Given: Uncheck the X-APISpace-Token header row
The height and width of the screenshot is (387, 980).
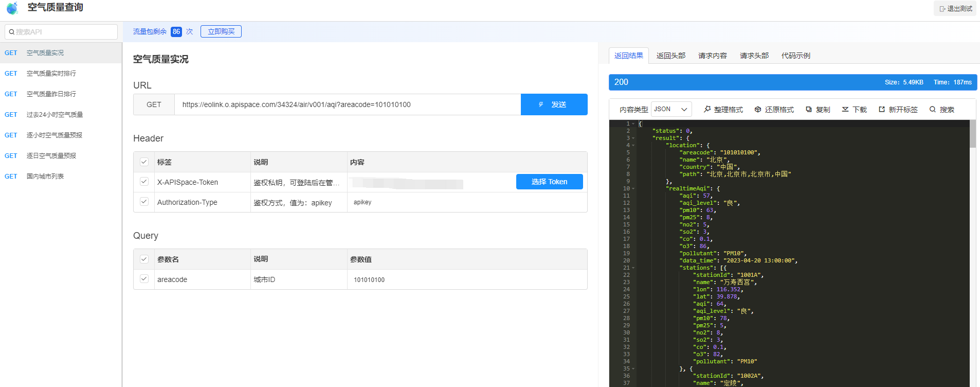Looking at the screenshot, I should tap(144, 182).
